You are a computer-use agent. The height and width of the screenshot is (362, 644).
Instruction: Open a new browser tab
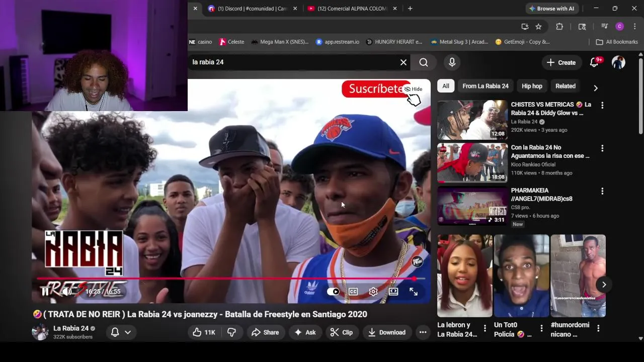point(410,9)
